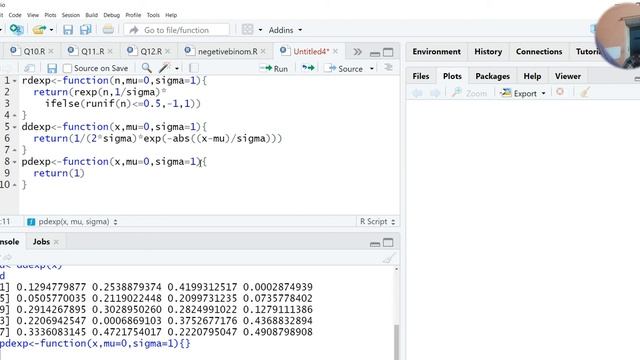Click the Find/Replace magnifier icon

(x=147, y=68)
